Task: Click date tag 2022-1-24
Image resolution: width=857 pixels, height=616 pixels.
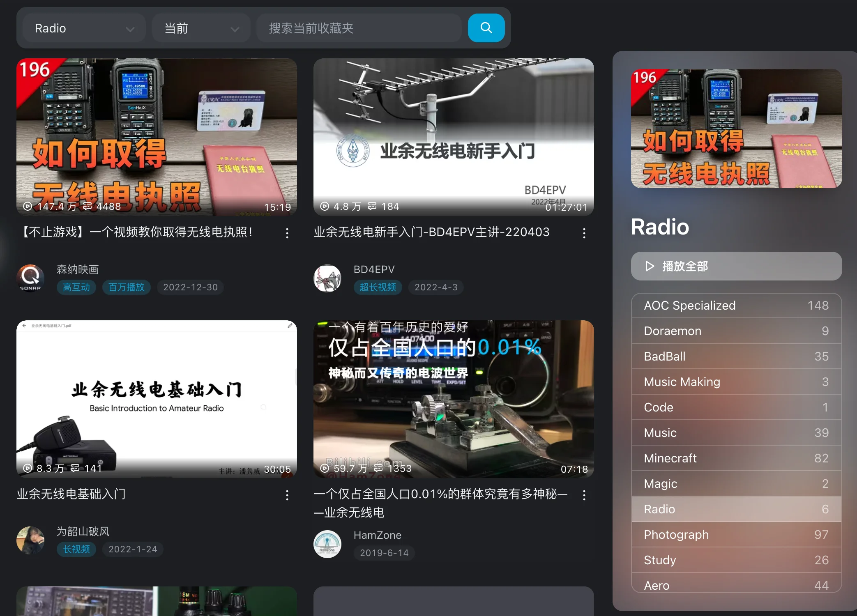Action: click(133, 549)
